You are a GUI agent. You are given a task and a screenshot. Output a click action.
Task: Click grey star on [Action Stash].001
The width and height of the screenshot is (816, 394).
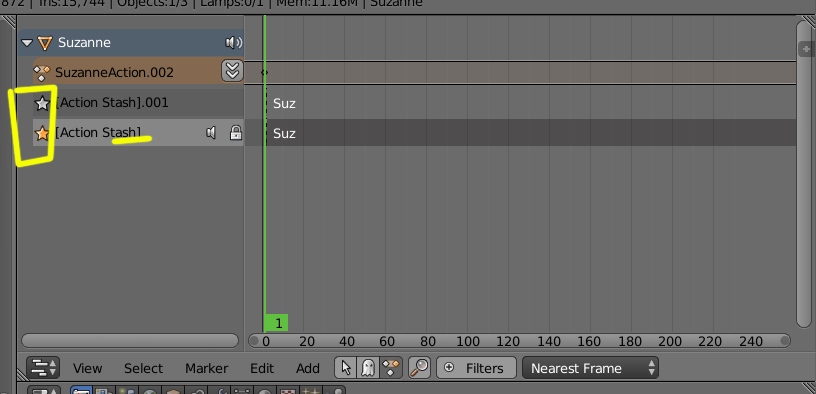coord(42,103)
